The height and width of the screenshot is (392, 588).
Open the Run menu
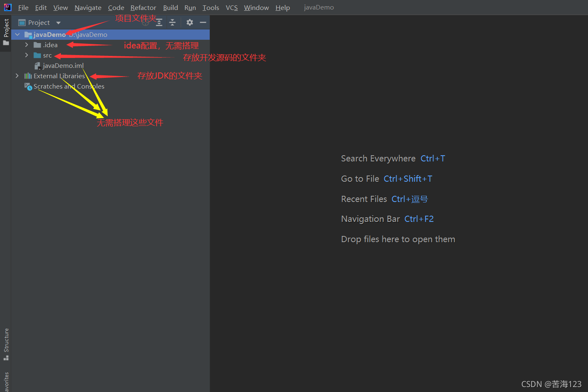[190, 7]
